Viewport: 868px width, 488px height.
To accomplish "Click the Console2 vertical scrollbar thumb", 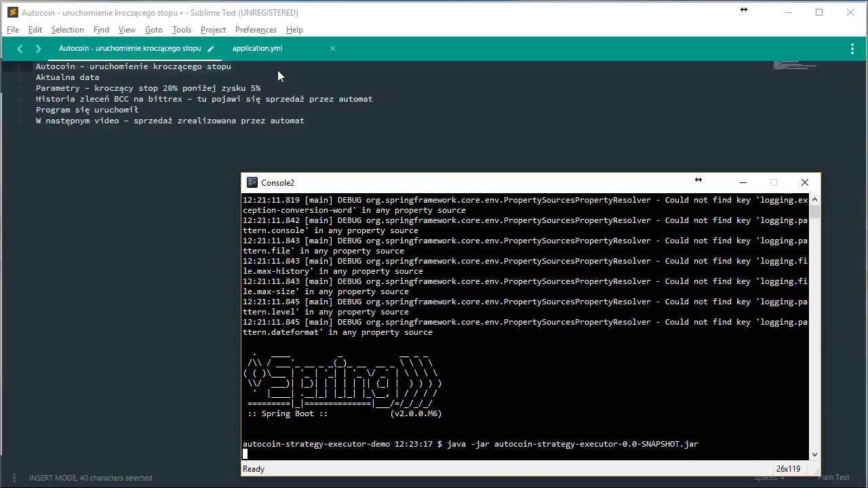I will pyautogui.click(x=815, y=211).
